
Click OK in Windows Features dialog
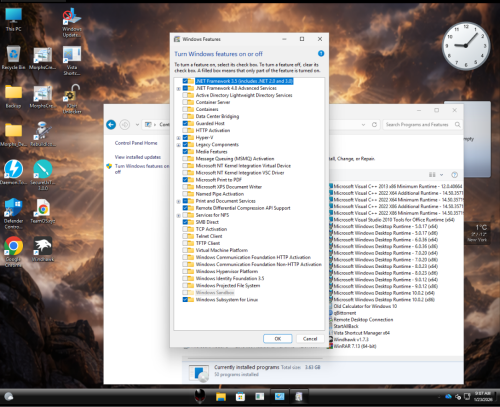coord(278,339)
